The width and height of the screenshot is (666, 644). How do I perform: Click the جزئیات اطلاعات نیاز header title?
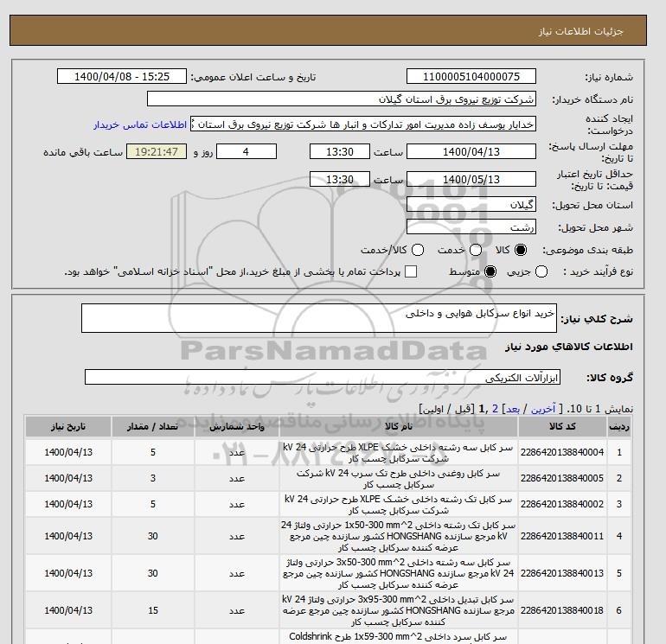580,31
